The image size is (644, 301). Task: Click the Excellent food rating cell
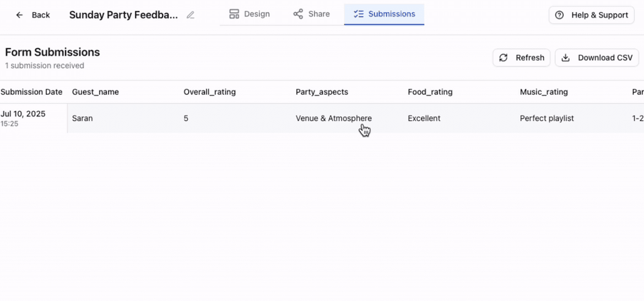[424, 119]
